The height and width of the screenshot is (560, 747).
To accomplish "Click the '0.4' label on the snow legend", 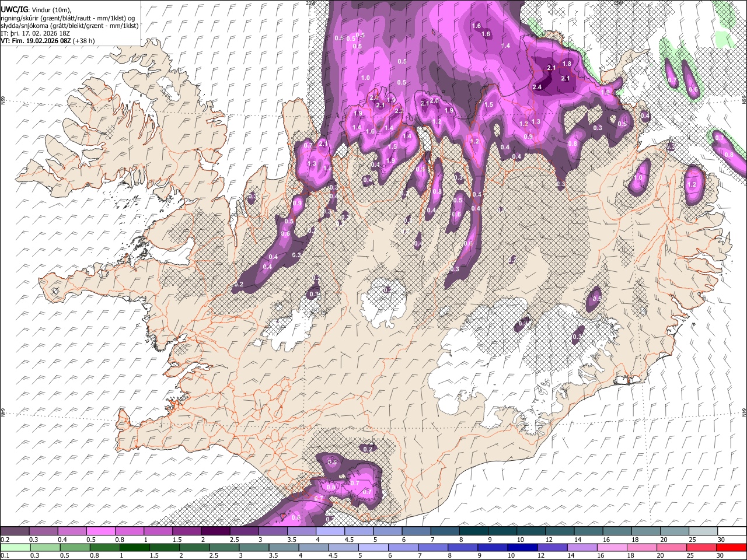I will (x=62, y=540).
